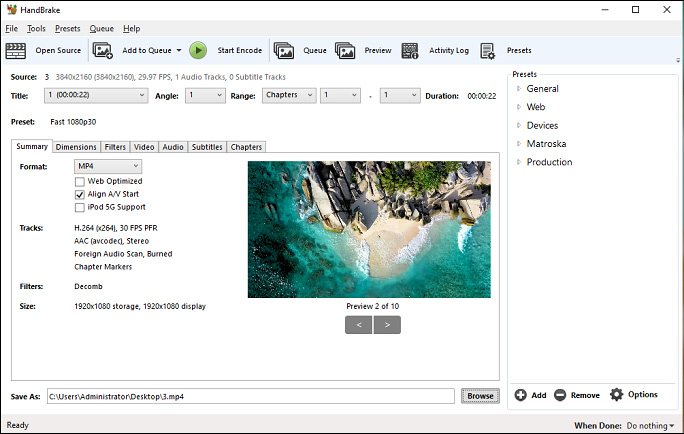Image resolution: width=684 pixels, height=434 pixels.
Task: Switch to the Video tab
Action: [x=144, y=147]
